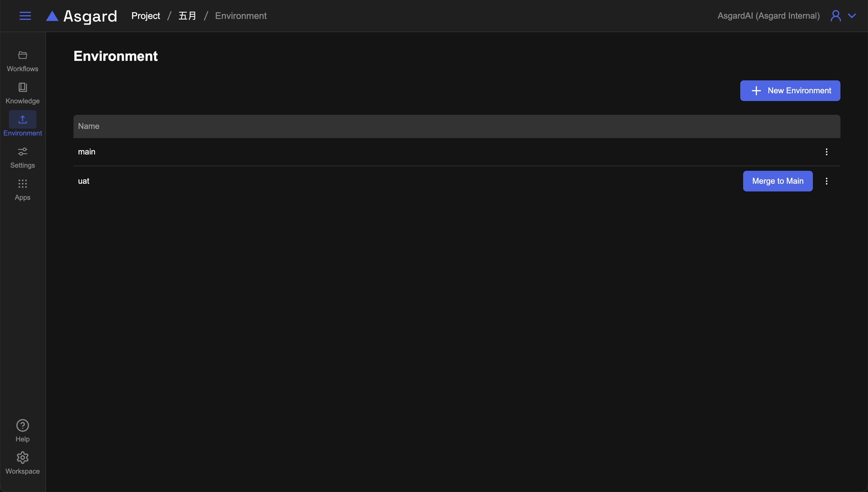Click the Asgard triangle logo
This screenshot has height=492, width=868.
pos(52,16)
